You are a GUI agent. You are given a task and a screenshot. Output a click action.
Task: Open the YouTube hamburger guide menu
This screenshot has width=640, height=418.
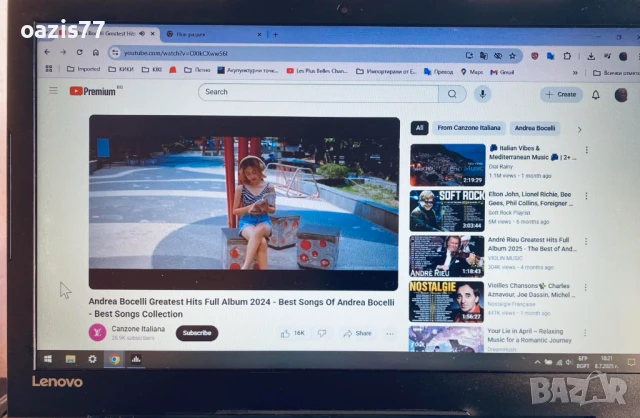click(x=54, y=91)
